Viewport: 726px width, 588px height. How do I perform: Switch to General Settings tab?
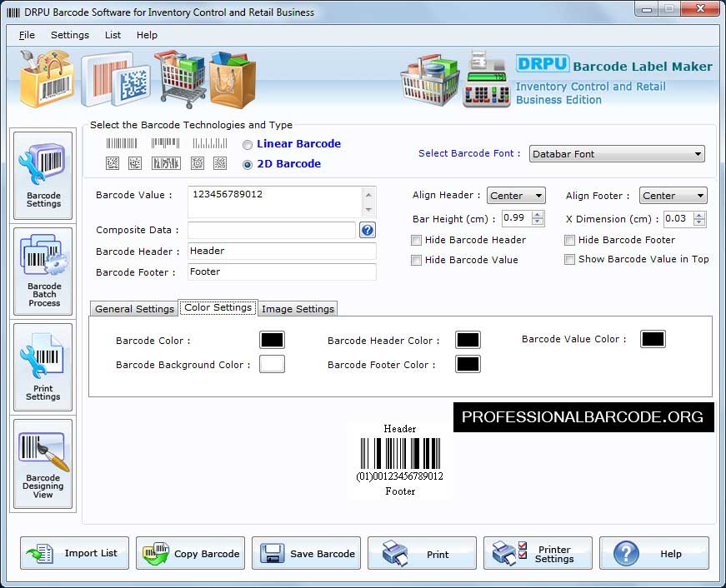(x=134, y=308)
